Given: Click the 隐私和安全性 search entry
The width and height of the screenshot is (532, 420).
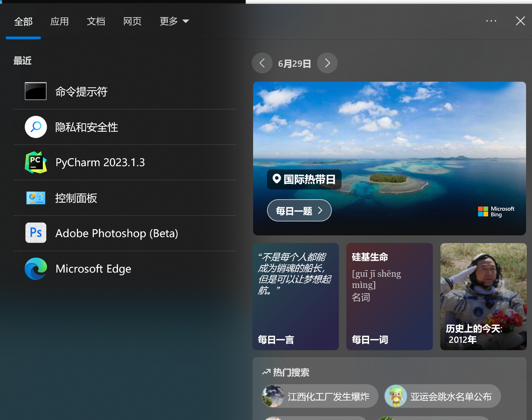Looking at the screenshot, I should (x=86, y=127).
